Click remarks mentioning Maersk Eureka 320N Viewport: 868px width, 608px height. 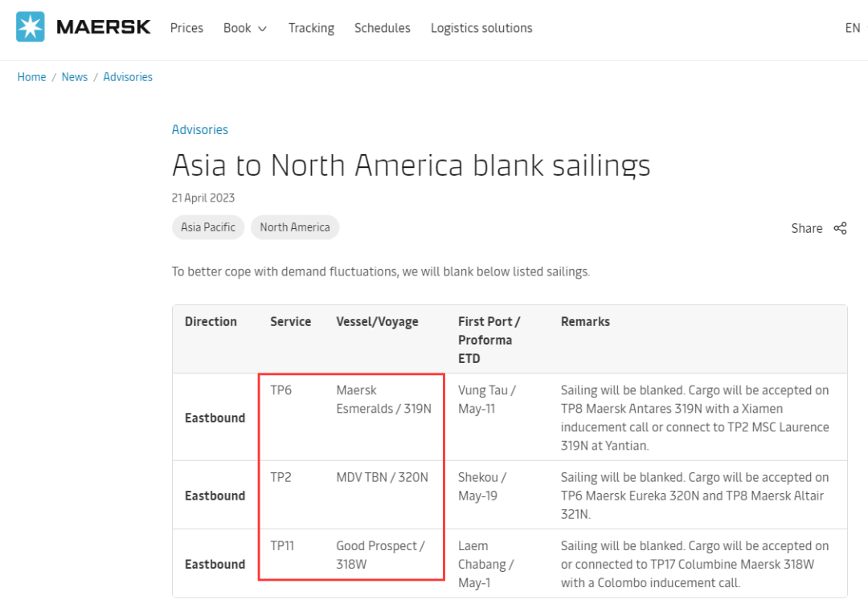click(694, 496)
